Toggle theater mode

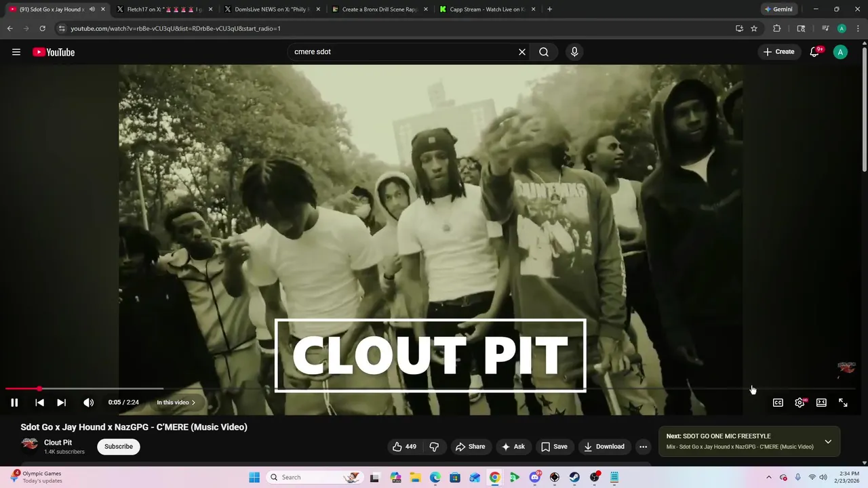point(821,403)
